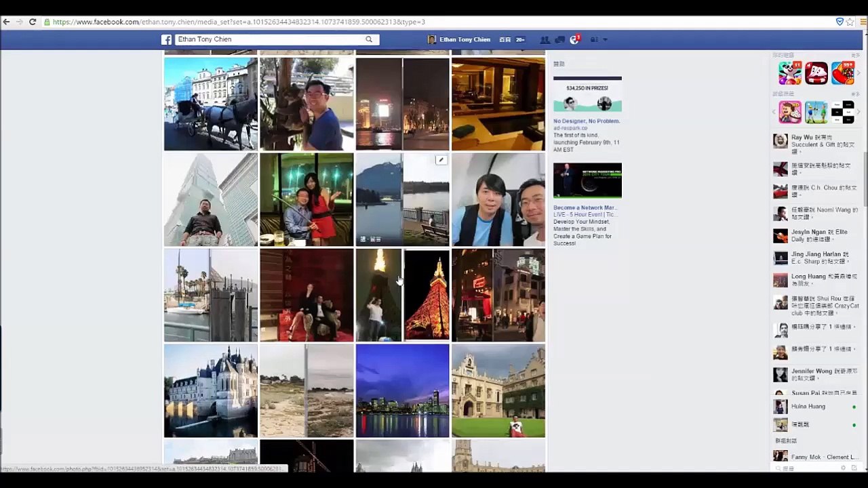Viewport: 868px width, 488px height.
Task: Start chat with Huina Huang
Action: pyautogui.click(x=816, y=407)
